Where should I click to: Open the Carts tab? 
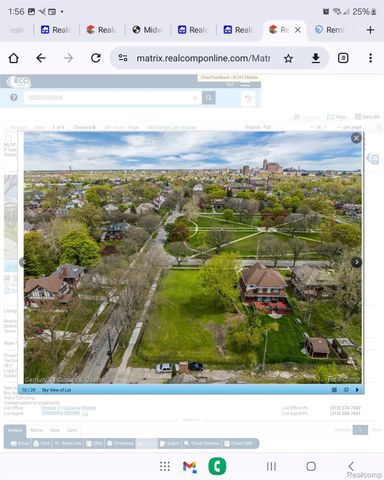click(x=72, y=430)
